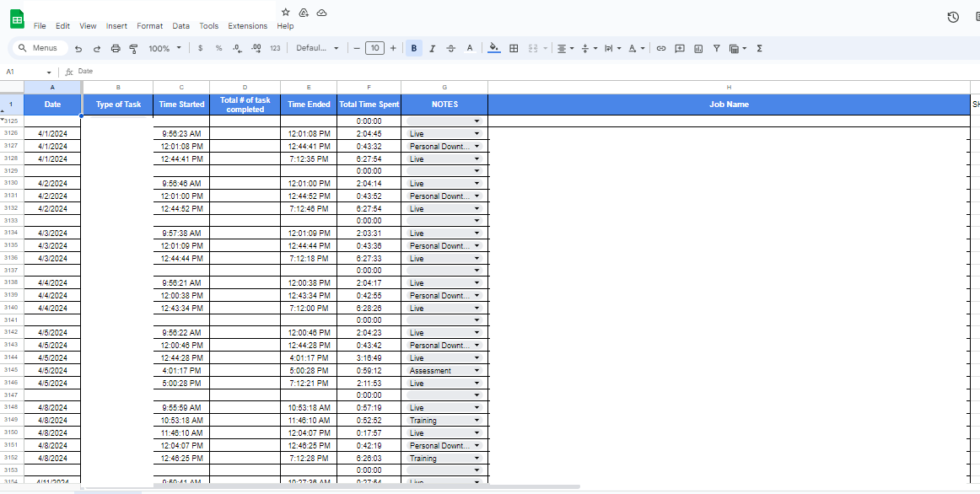Toggle strikethrough formatting
The height and width of the screenshot is (494, 980).
point(450,48)
